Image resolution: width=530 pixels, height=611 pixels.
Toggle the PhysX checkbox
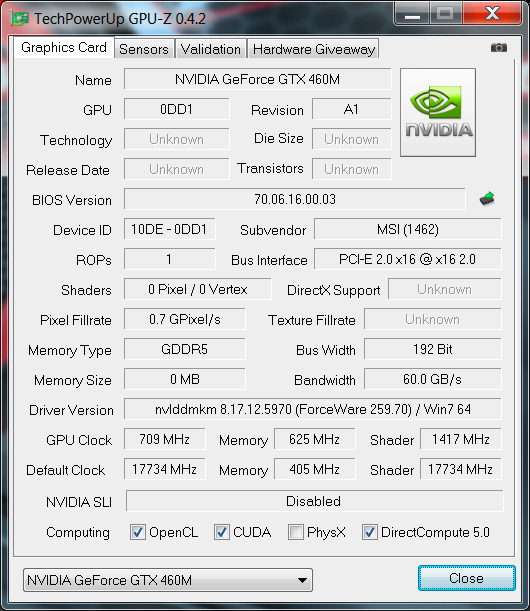tap(295, 532)
